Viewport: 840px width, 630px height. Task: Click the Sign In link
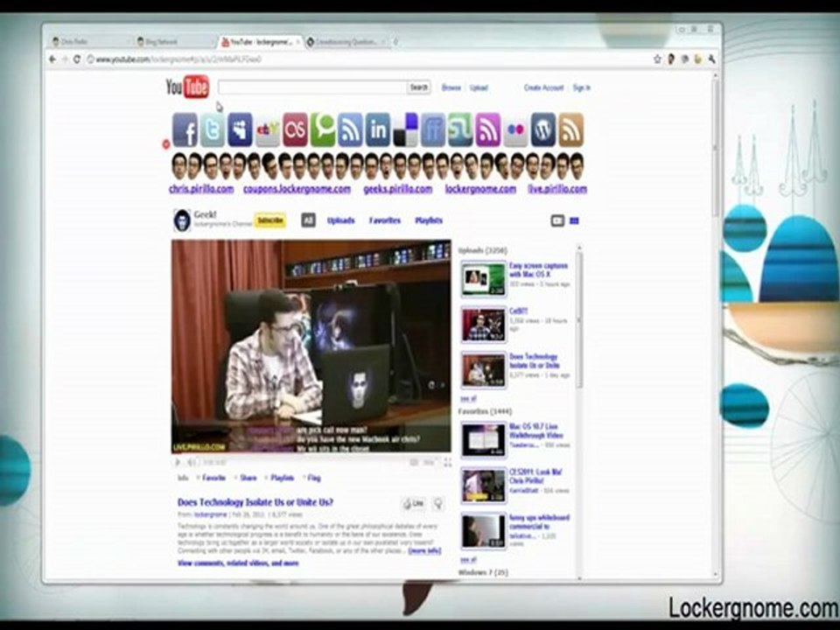click(581, 87)
